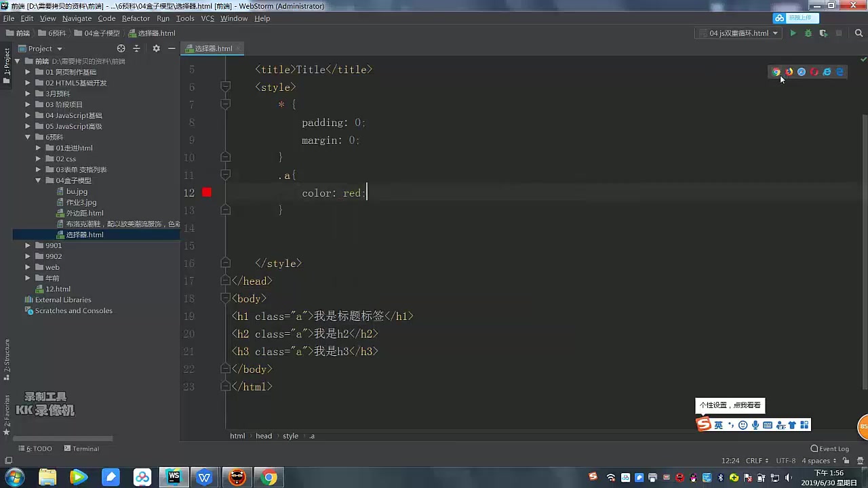The width and height of the screenshot is (868, 488).
Task: Select 外边距.html in project tree
Action: (x=85, y=213)
